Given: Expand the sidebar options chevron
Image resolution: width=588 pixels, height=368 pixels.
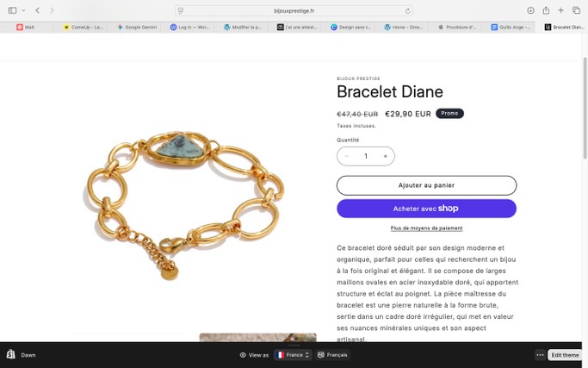Looking at the screenshot, I should 23,10.
